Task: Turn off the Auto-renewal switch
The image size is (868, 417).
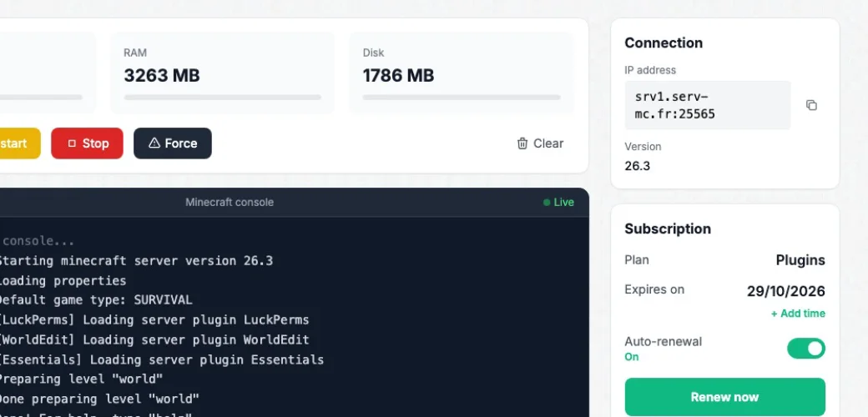Action: (806, 349)
